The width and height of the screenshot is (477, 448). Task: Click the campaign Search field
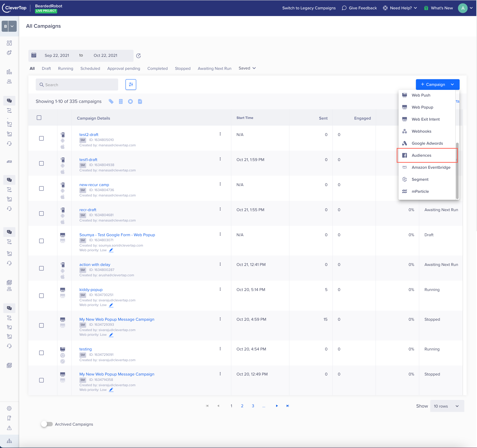click(x=77, y=85)
